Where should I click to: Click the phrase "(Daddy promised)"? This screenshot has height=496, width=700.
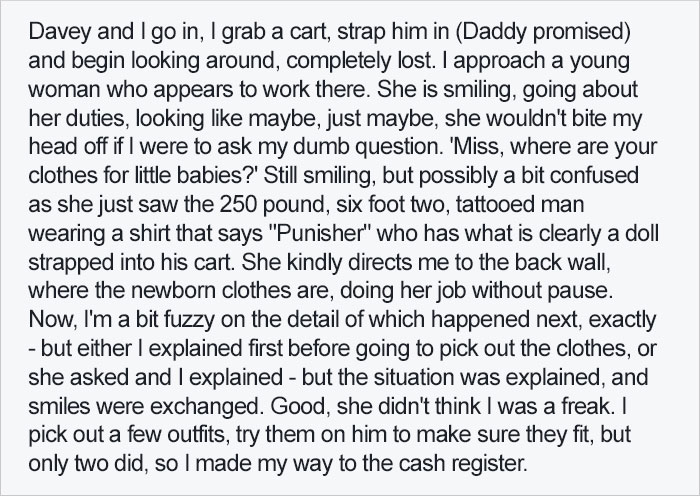(x=543, y=32)
